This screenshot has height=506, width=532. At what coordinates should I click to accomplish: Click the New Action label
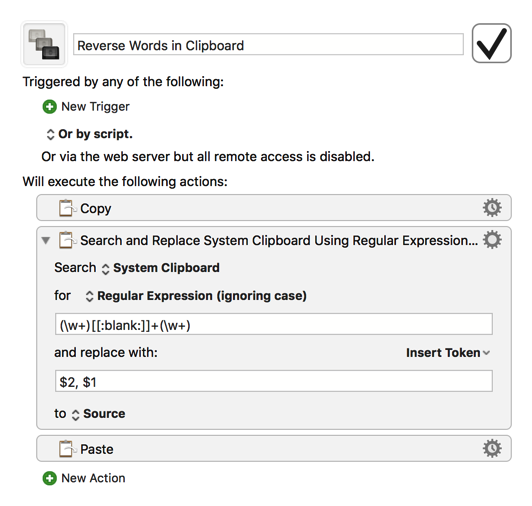coord(93,478)
